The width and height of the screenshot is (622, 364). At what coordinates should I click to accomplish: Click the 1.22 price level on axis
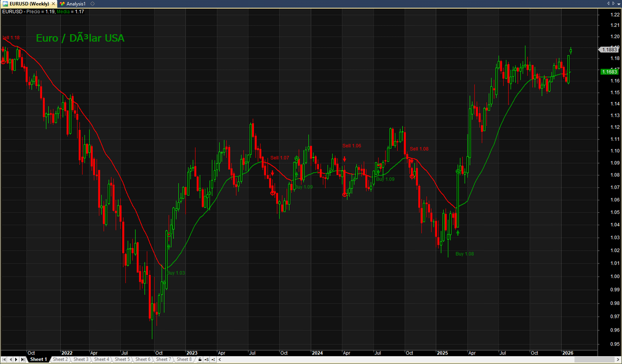[614, 14]
